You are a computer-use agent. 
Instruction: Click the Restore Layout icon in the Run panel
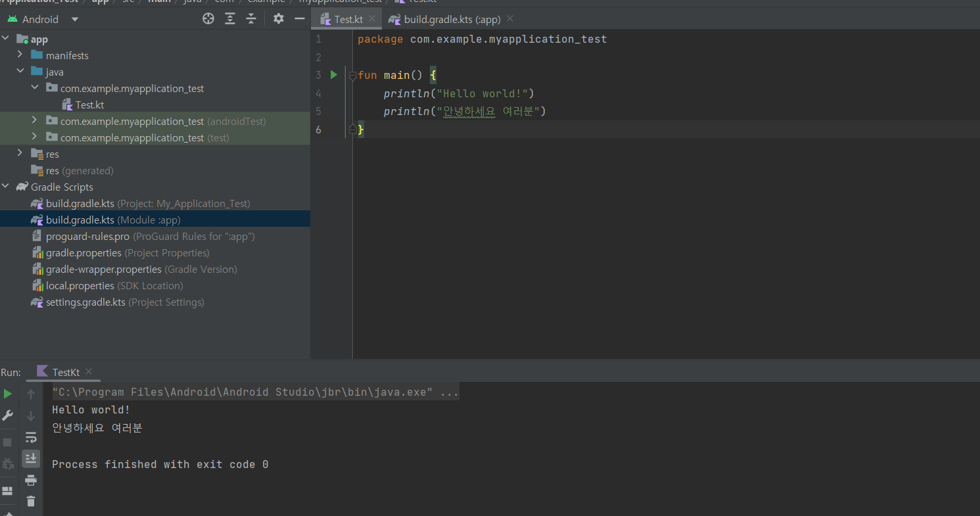tap(8, 491)
